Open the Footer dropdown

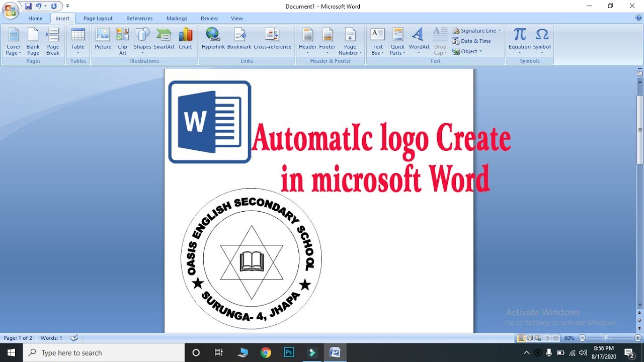(x=328, y=41)
